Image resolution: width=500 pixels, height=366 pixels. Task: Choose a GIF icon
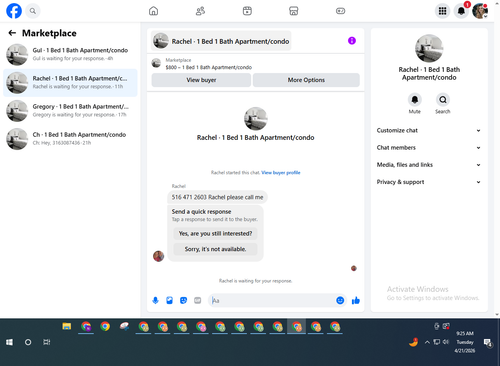(198, 301)
